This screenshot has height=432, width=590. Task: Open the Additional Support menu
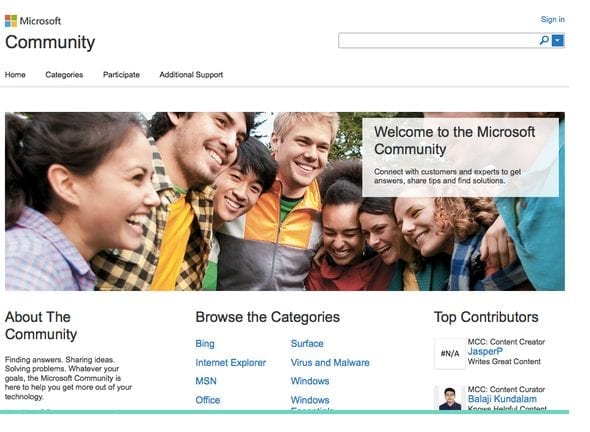point(191,75)
